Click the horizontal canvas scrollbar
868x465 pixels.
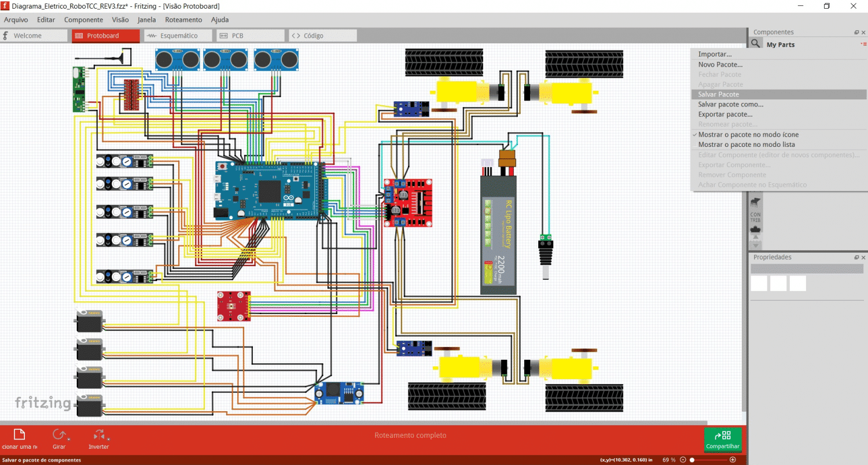point(353,423)
